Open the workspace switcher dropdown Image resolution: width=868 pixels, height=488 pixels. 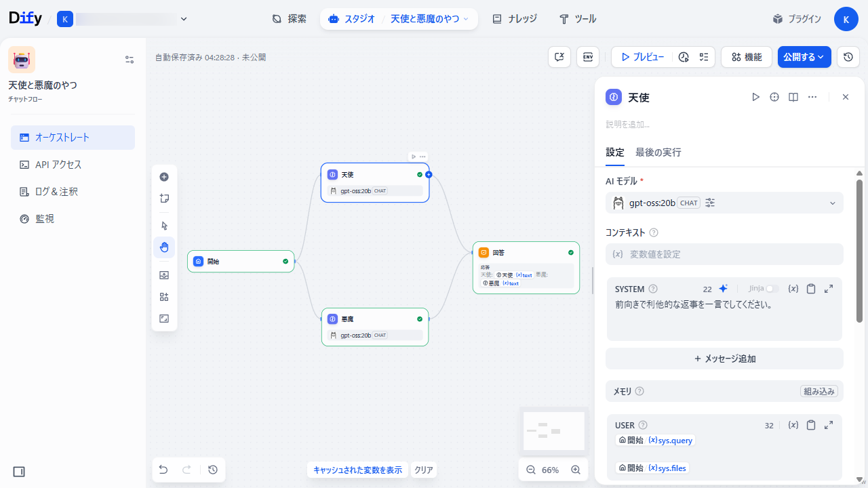[x=183, y=18]
